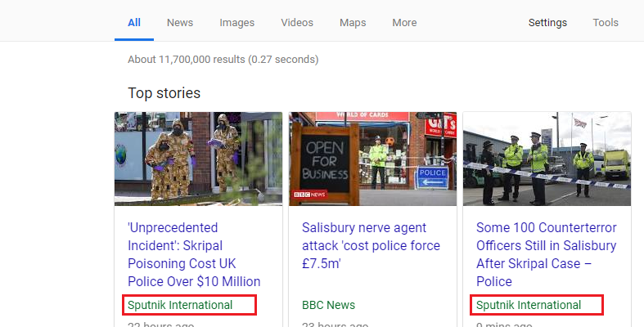Open the Images results tab
This screenshot has width=644, height=327.
point(237,23)
